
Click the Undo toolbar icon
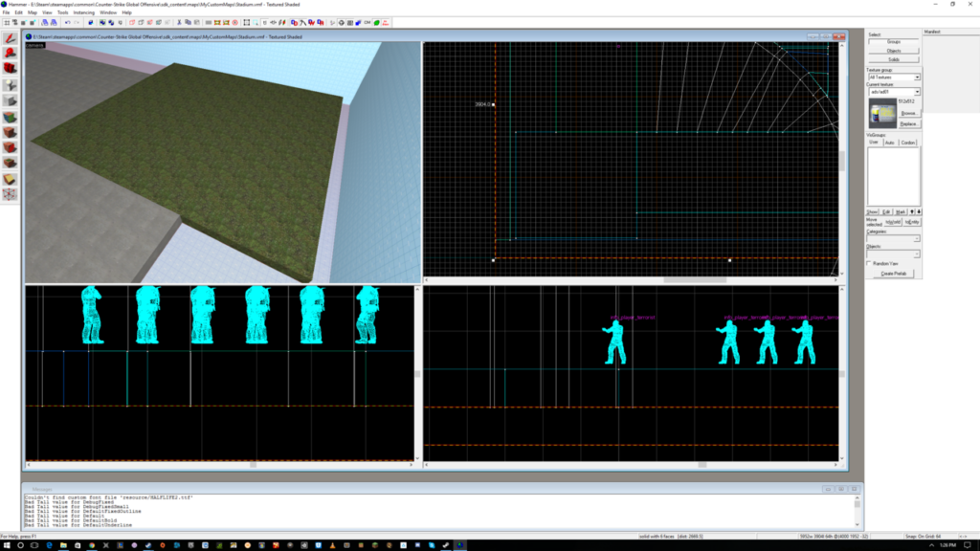68,23
